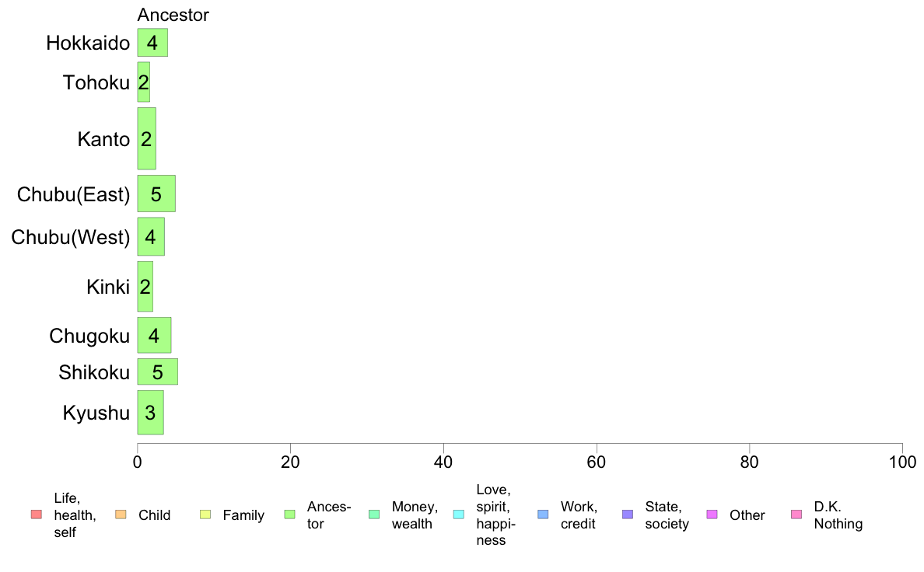The width and height of the screenshot is (924, 572).
Task: Select the Chubu(West) bar
Action: 152,236
